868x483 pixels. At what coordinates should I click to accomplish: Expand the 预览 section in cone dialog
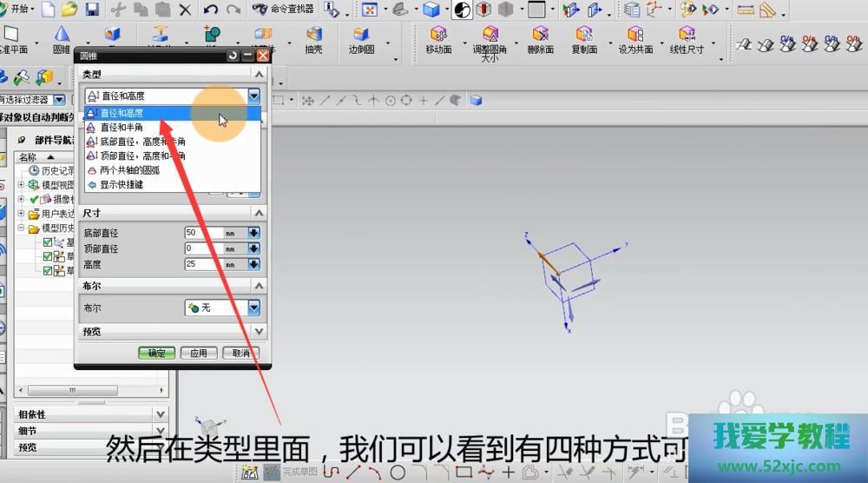click(258, 332)
